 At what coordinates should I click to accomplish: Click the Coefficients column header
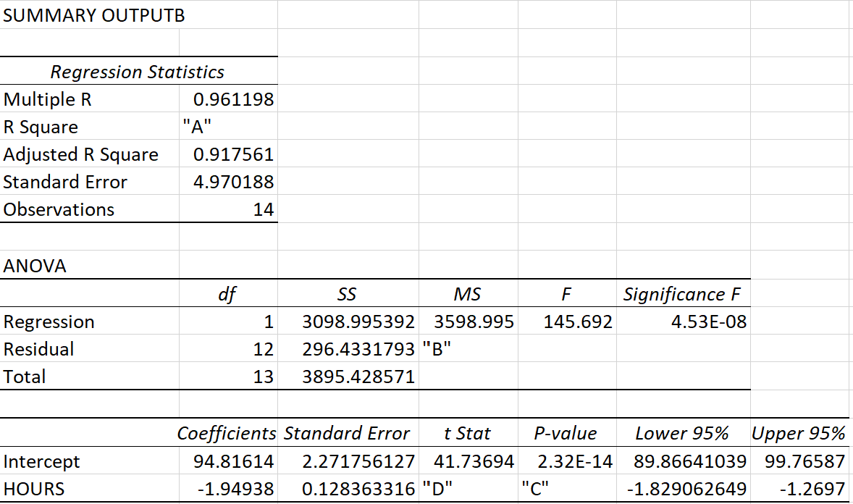(x=227, y=434)
